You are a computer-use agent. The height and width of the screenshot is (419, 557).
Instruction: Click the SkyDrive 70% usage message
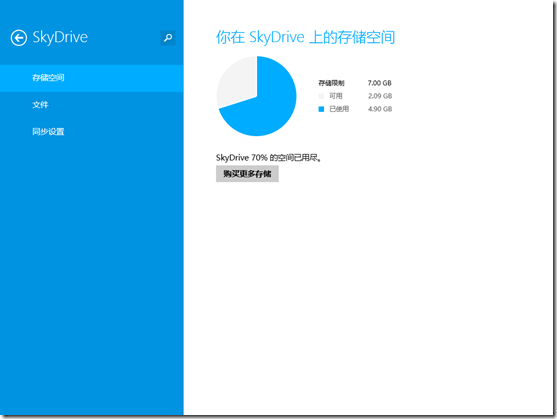coord(269,158)
